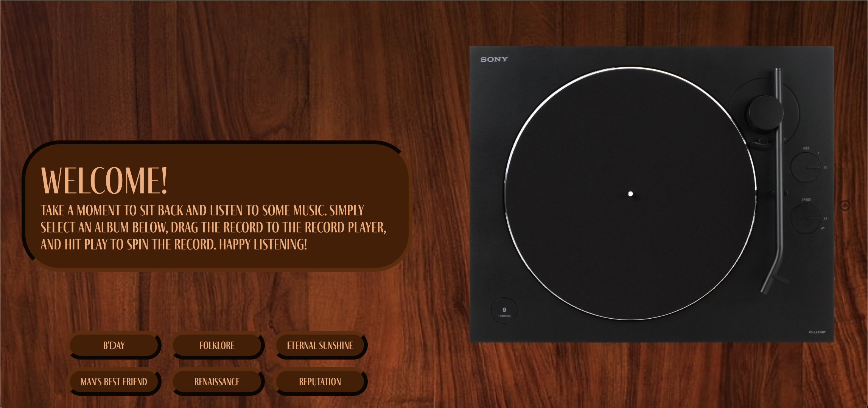Click the 7 marking near the size knob
Screen dimensions: 868x408
pyautogui.click(x=818, y=153)
